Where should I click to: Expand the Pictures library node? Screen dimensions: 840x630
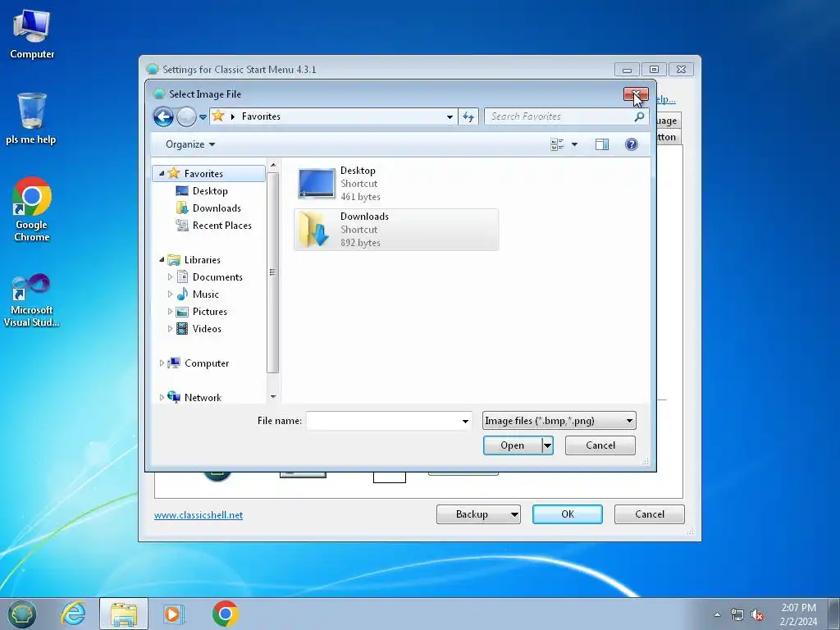click(x=170, y=311)
